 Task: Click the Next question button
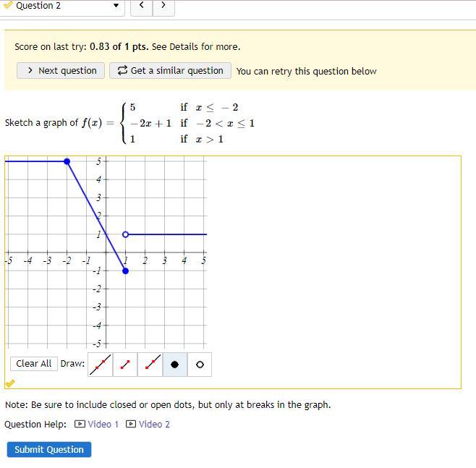(x=61, y=71)
